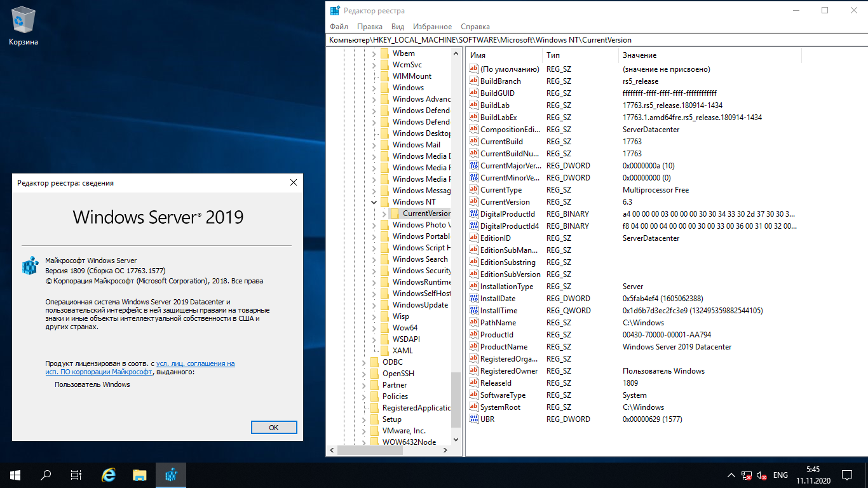The image size is (868, 488).
Task: Open the Windows Start menu
Action: (15, 475)
